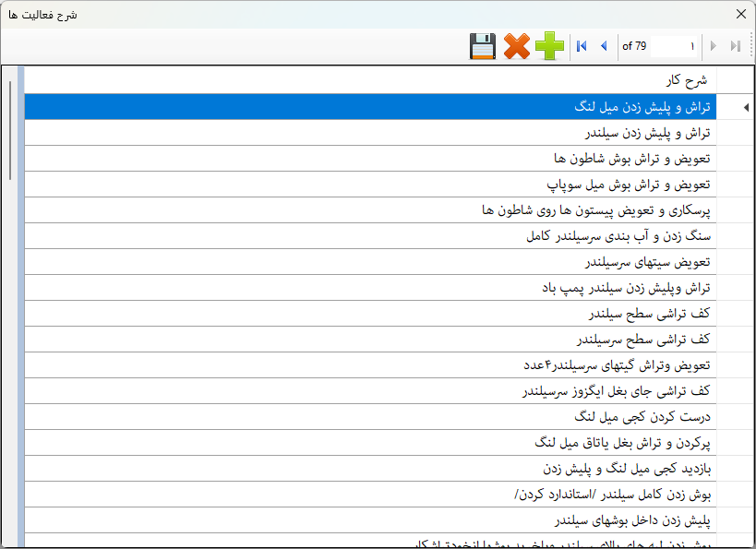The image size is (756, 549).
Task: Close the شرح فعالیت ها window
Action: tap(740, 14)
